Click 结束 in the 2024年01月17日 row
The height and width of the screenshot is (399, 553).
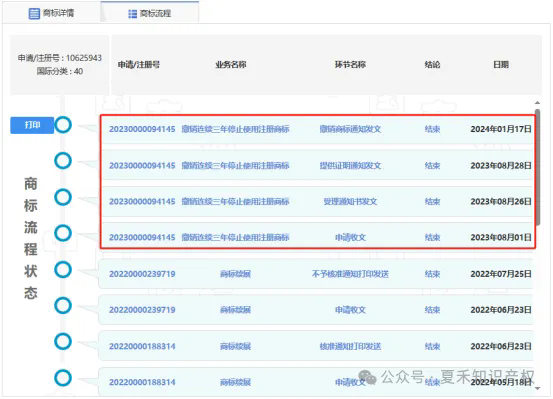tap(432, 129)
